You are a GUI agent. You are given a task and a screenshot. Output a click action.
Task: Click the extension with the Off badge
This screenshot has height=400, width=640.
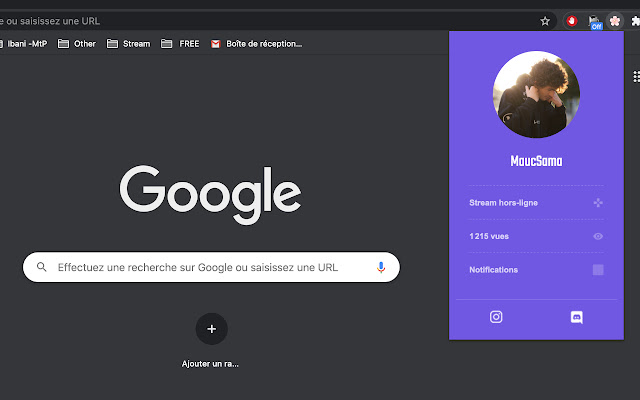(x=595, y=21)
